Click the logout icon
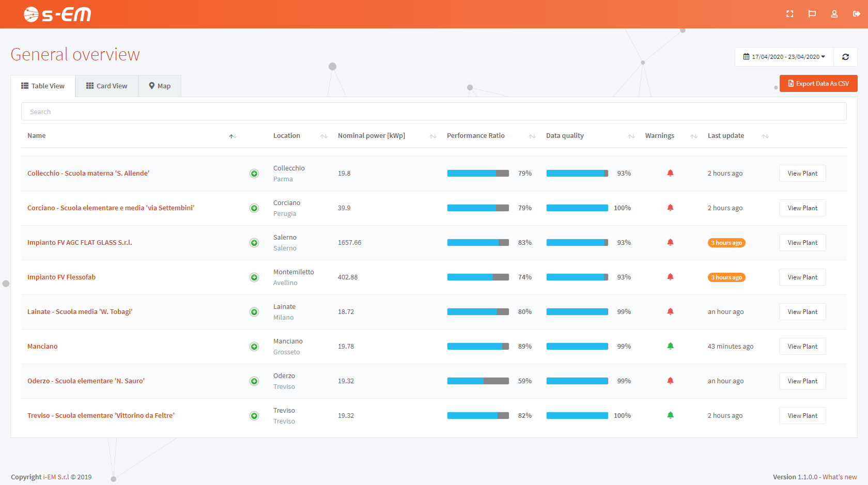 coord(856,14)
